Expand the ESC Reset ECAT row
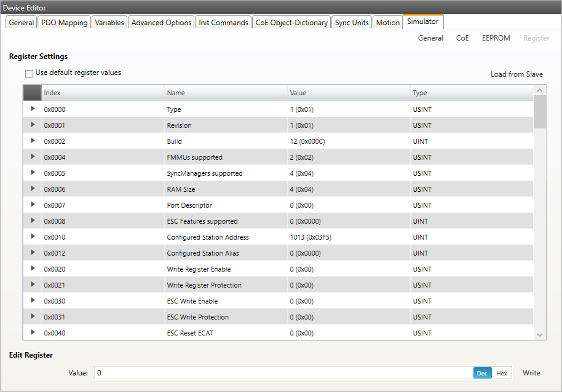This screenshot has width=562, height=392. point(33,333)
